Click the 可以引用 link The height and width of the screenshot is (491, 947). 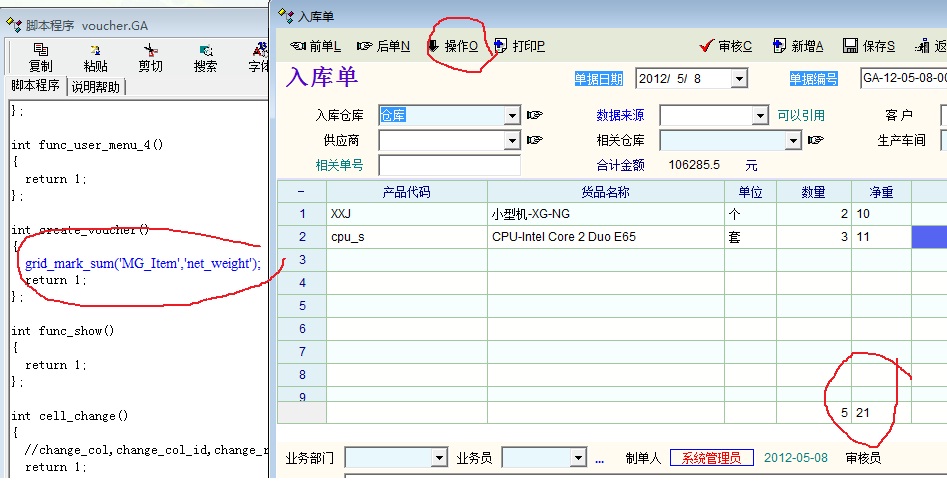pyautogui.click(x=801, y=116)
